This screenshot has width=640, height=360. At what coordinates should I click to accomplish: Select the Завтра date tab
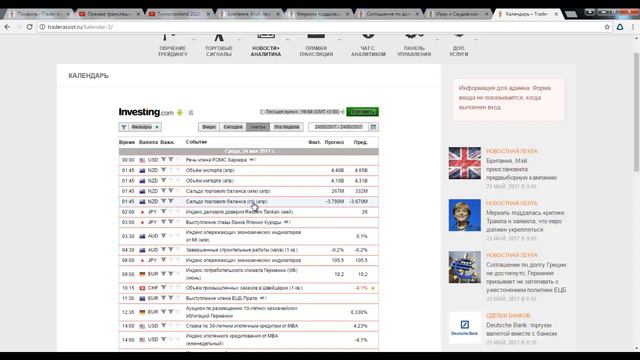(x=258, y=127)
